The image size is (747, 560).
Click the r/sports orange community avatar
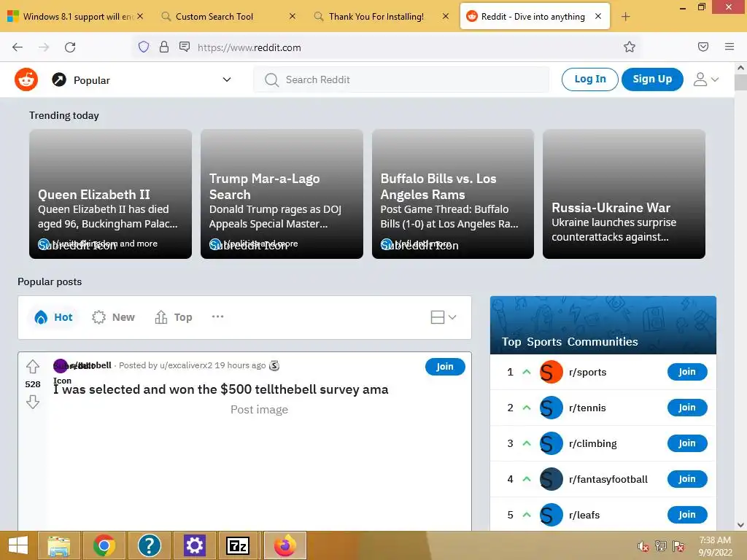point(551,372)
